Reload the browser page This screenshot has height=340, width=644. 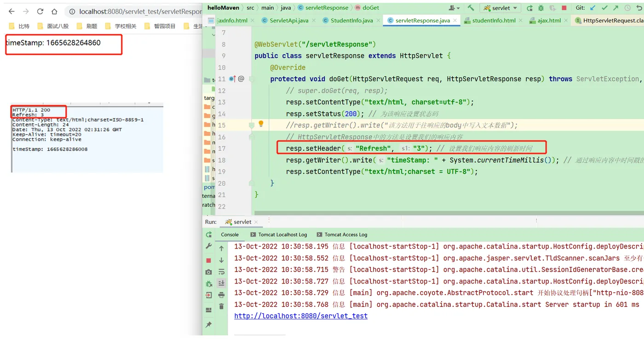click(x=40, y=11)
